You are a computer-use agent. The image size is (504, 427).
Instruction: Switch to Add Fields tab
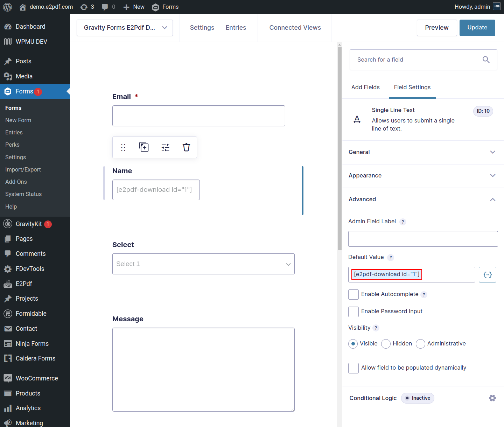[365, 87]
